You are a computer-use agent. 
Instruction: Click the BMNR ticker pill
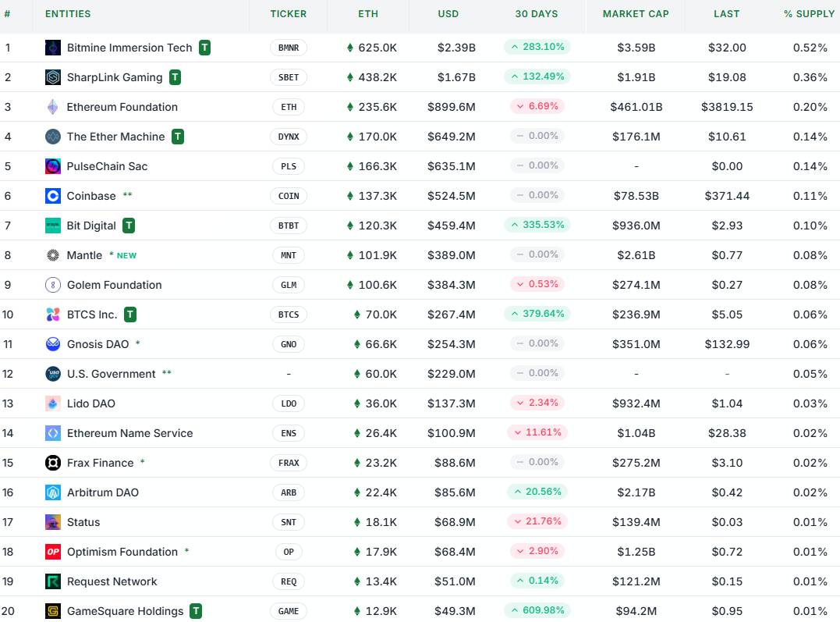click(x=289, y=48)
